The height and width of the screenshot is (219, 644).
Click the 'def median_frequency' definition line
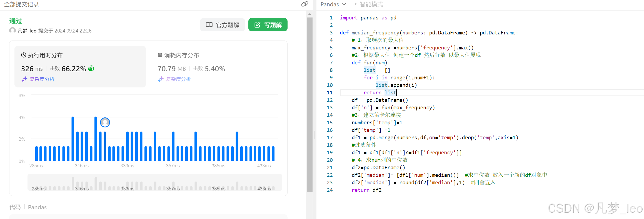429,32
